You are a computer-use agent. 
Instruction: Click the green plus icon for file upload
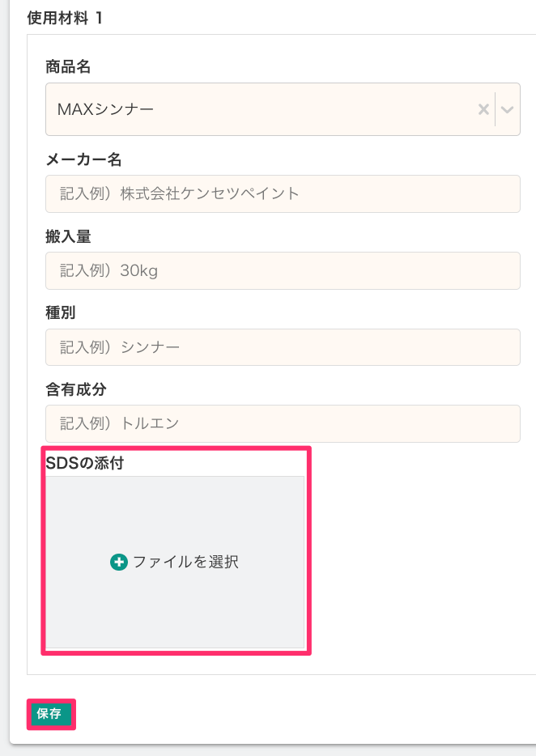click(119, 562)
